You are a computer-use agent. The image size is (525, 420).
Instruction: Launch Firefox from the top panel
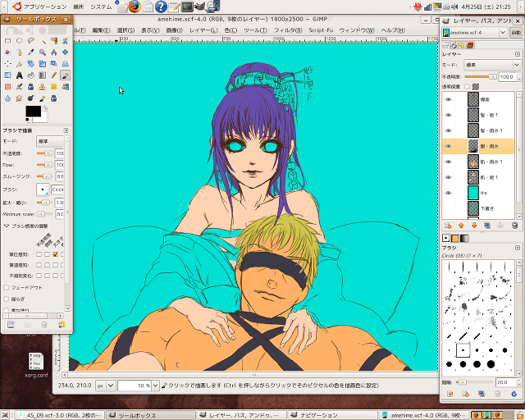click(x=135, y=7)
